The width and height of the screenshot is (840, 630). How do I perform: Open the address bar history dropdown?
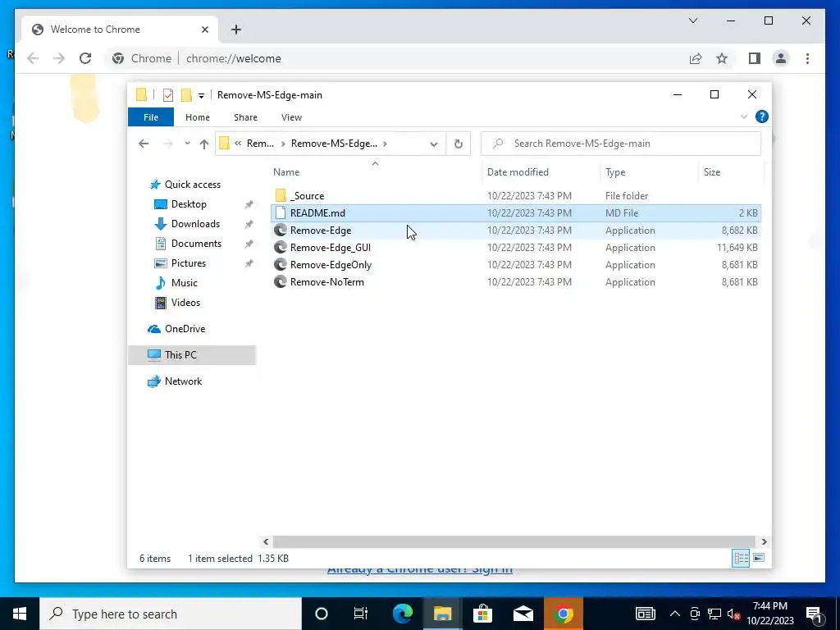tap(434, 144)
